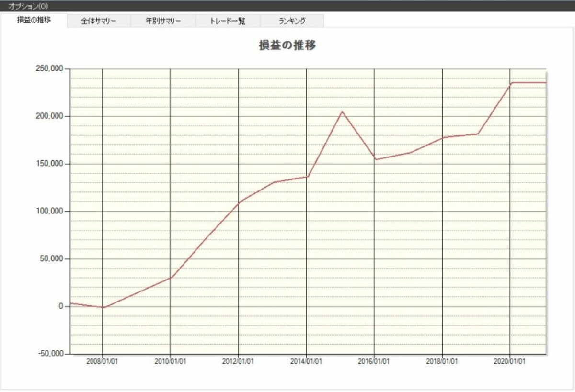Click the 100,000 y-axis label
The image size is (575, 392).
[x=50, y=211]
